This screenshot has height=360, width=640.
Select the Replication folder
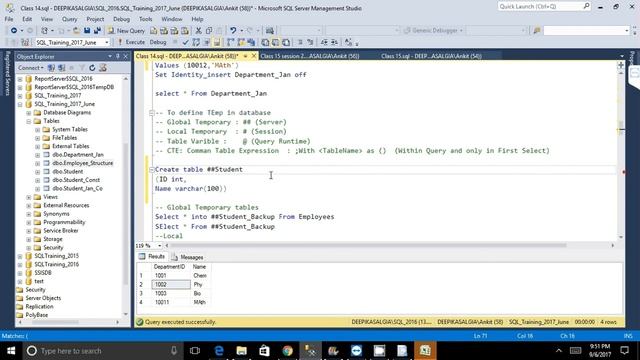(x=39, y=307)
